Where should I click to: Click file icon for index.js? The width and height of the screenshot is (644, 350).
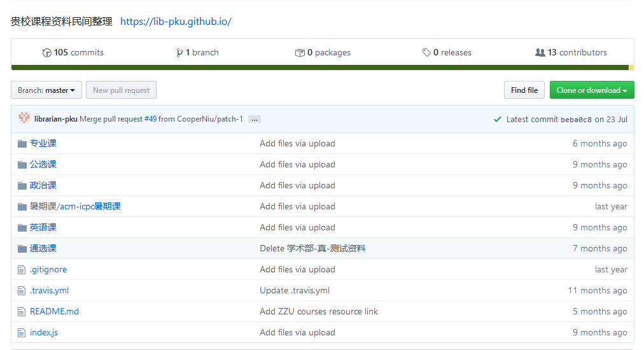point(22,333)
